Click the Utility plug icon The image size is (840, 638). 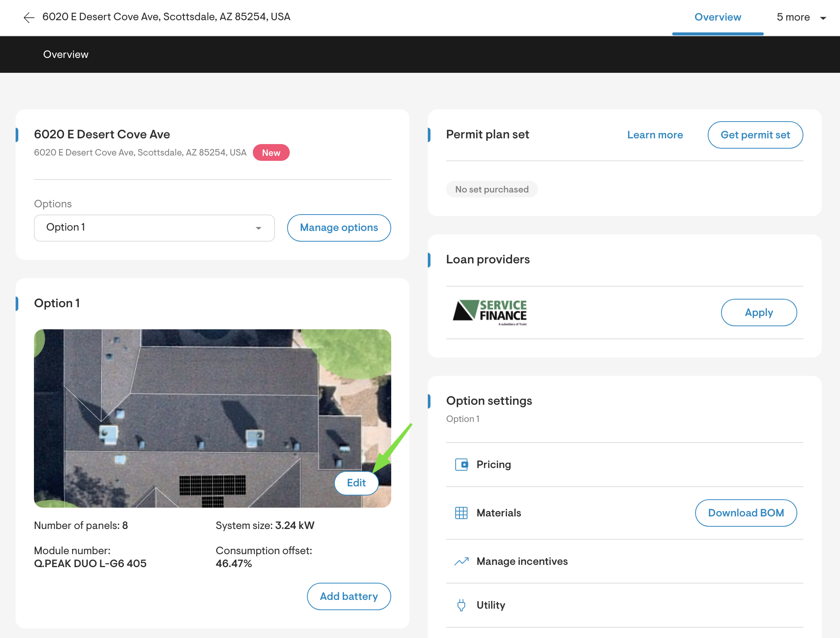pyautogui.click(x=461, y=605)
